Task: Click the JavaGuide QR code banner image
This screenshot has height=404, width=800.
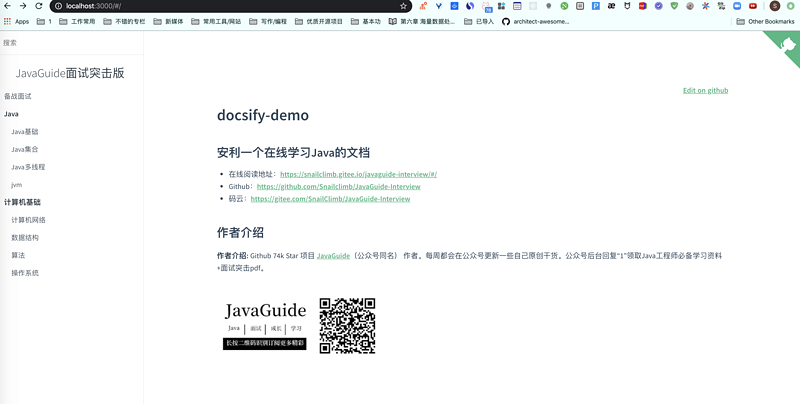Action: point(299,325)
